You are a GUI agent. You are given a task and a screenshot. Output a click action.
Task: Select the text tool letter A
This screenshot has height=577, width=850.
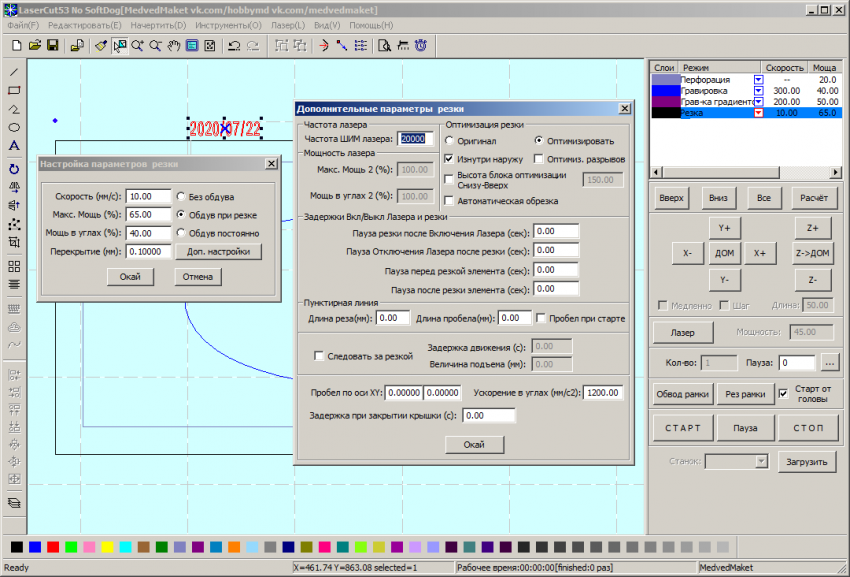coord(14,146)
